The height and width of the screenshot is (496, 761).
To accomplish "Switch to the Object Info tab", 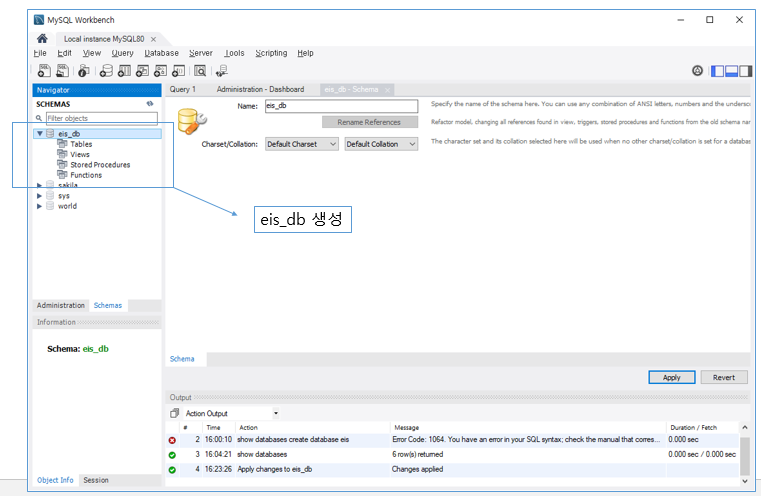I will point(55,480).
